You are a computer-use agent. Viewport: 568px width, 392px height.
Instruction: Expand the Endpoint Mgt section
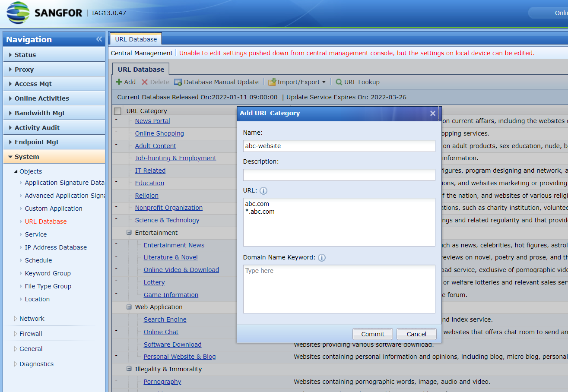[x=54, y=142]
